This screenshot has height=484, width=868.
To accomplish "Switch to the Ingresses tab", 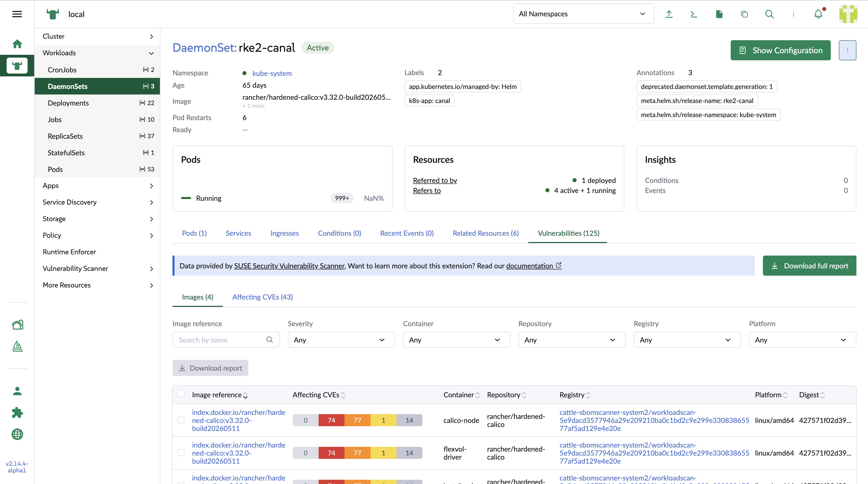I will point(284,233).
